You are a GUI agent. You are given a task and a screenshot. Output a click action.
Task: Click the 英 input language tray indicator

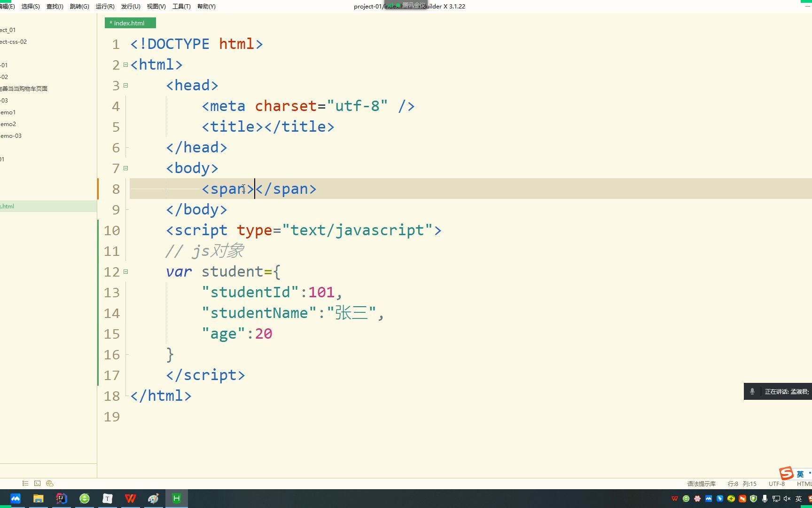[798, 499]
